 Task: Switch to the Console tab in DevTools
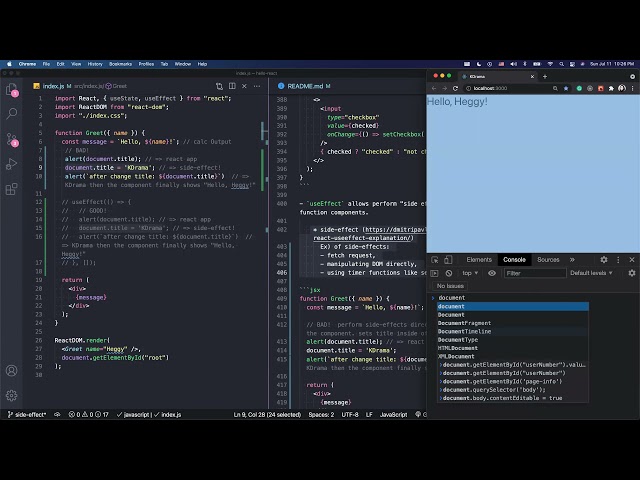[514, 260]
